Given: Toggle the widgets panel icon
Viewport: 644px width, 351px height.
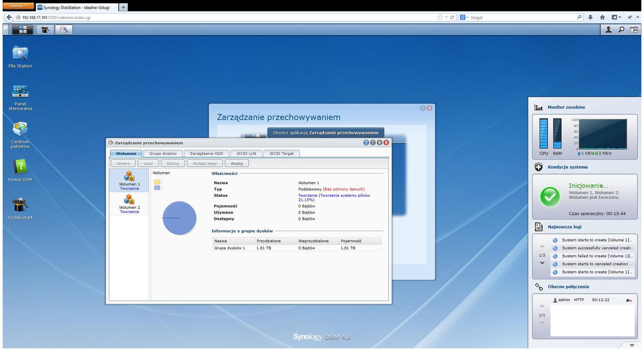Looking at the screenshot, I should click(x=634, y=30).
